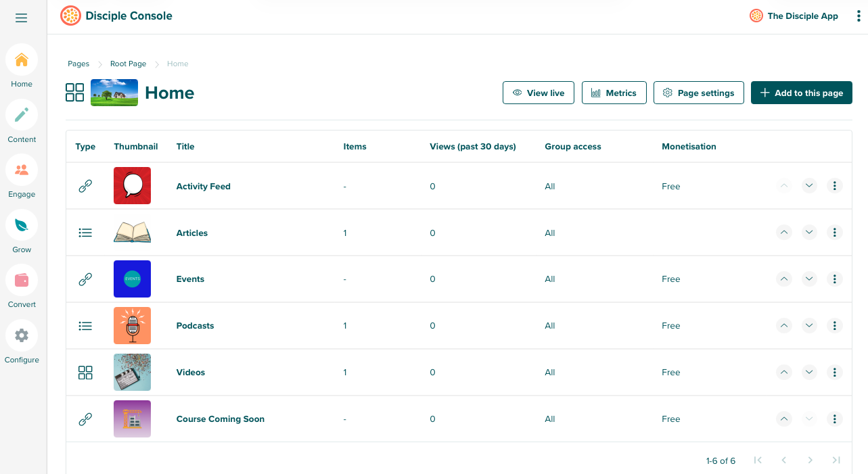Viewport: 868px width, 474px height.
Task: Move Articles row down
Action: (x=809, y=233)
